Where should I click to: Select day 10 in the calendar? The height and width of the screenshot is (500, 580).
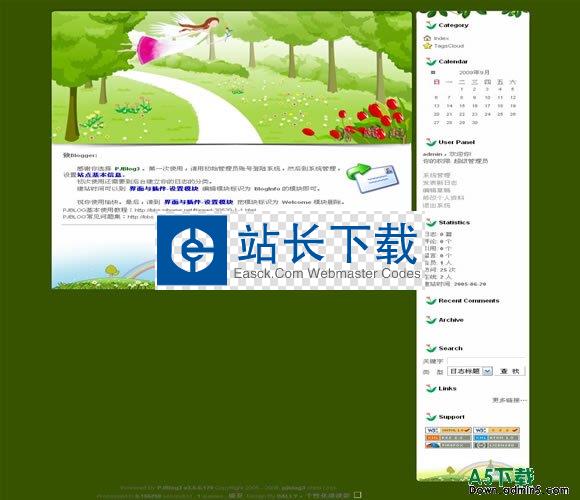point(487,98)
